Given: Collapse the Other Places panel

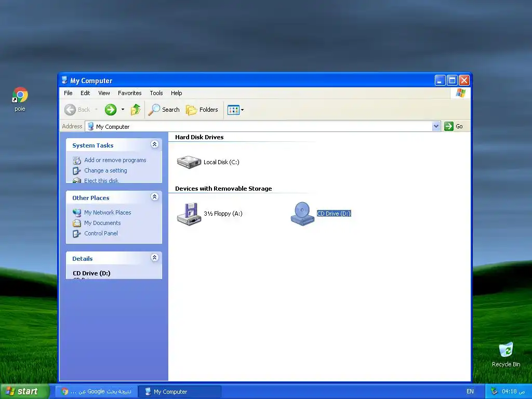Looking at the screenshot, I should pyautogui.click(x=154, y=197).
